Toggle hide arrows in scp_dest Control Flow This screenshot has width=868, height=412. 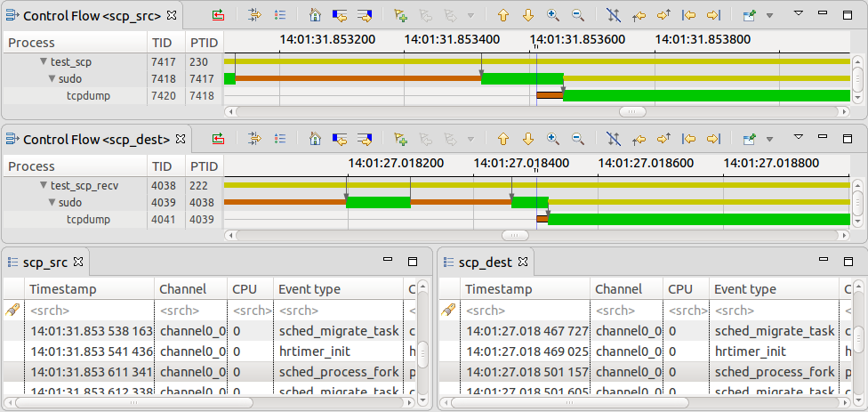[613, 139]
